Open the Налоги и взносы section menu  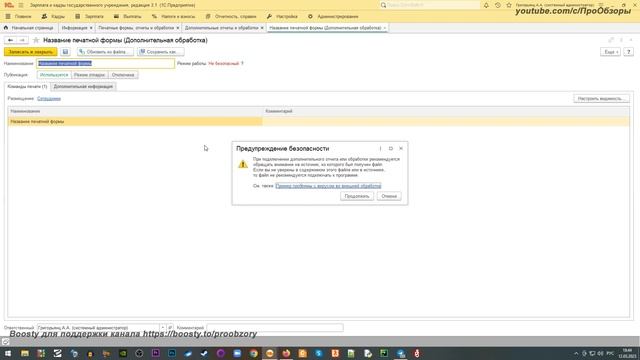173,16
